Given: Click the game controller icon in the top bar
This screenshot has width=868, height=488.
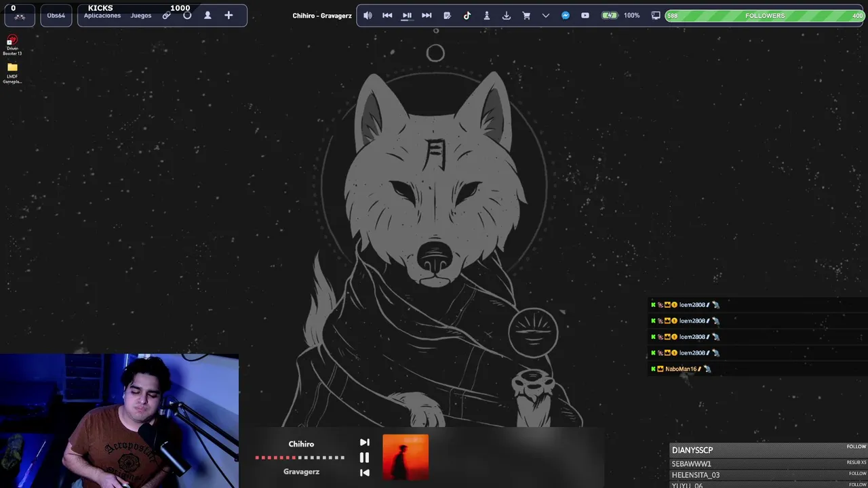Looking at the screenshot, I should click(x=19, y=16).
